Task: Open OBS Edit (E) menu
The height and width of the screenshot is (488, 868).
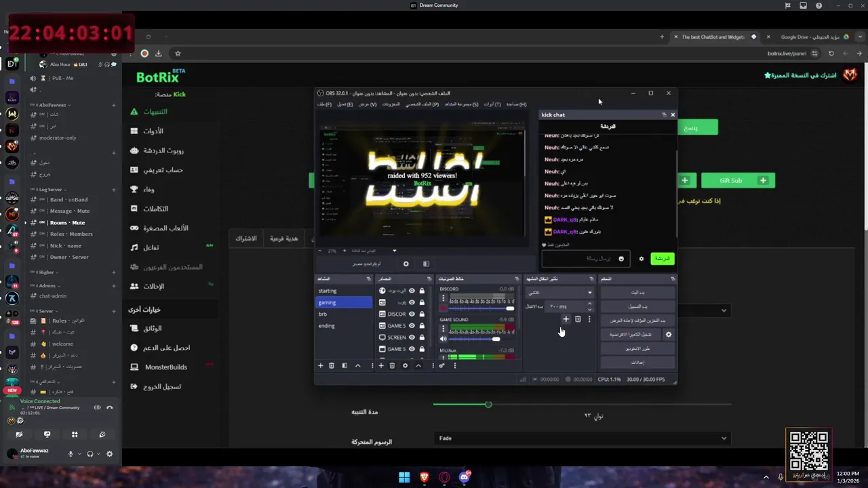Action: [345, 104]
